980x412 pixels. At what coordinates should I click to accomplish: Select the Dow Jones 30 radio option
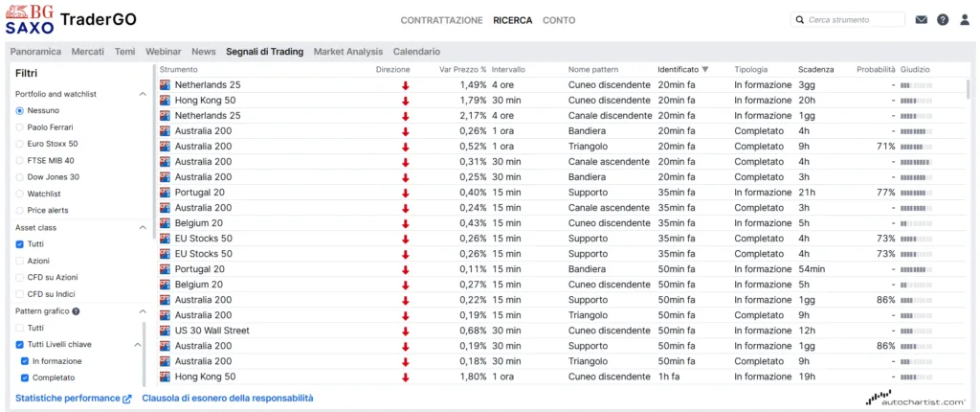[20, 177]
